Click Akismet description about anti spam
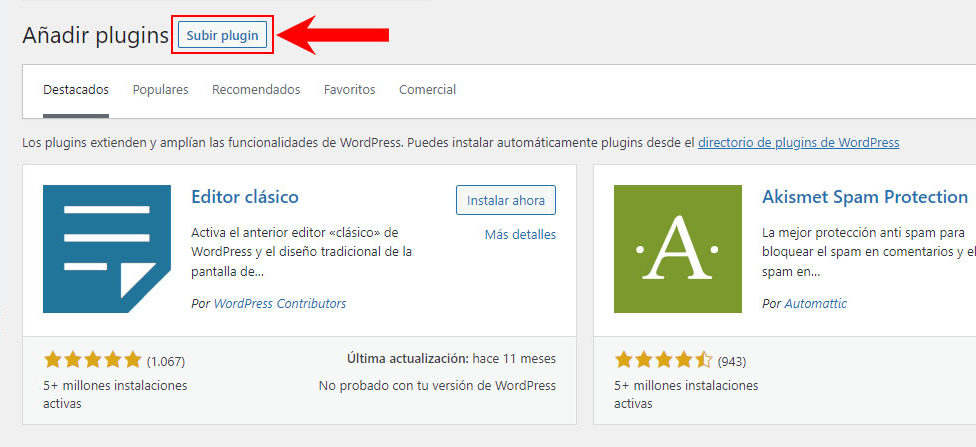 [869, 252]
